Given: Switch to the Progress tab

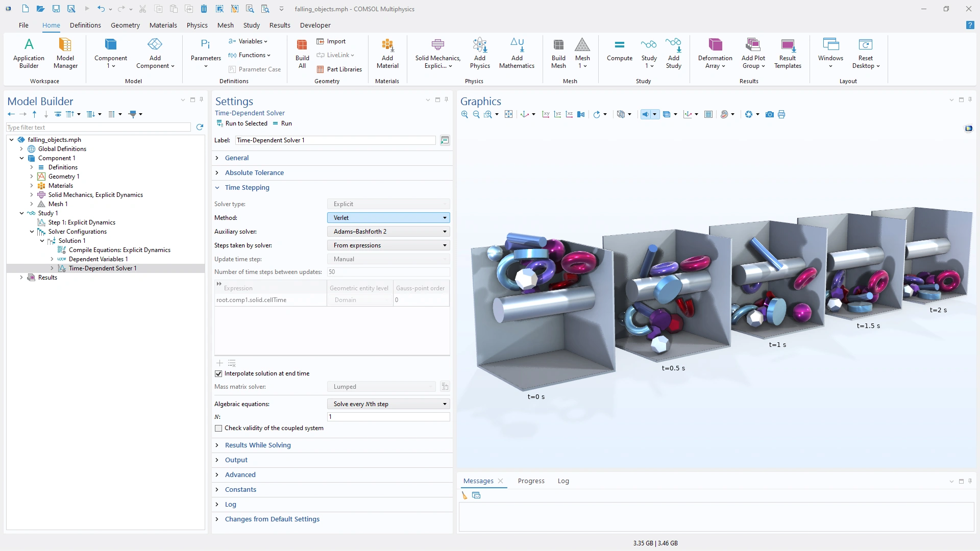Looking at the screenshot, I should [531, 481].
